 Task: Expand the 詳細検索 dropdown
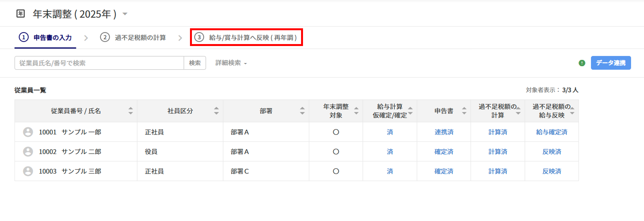pyautogui.click(x=231, y=63)
